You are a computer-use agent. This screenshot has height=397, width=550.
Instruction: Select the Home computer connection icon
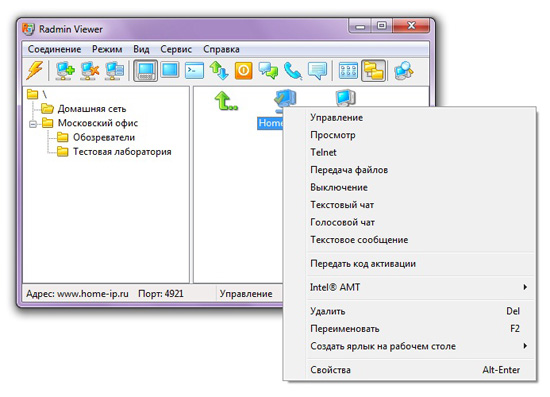pos(284,101)
